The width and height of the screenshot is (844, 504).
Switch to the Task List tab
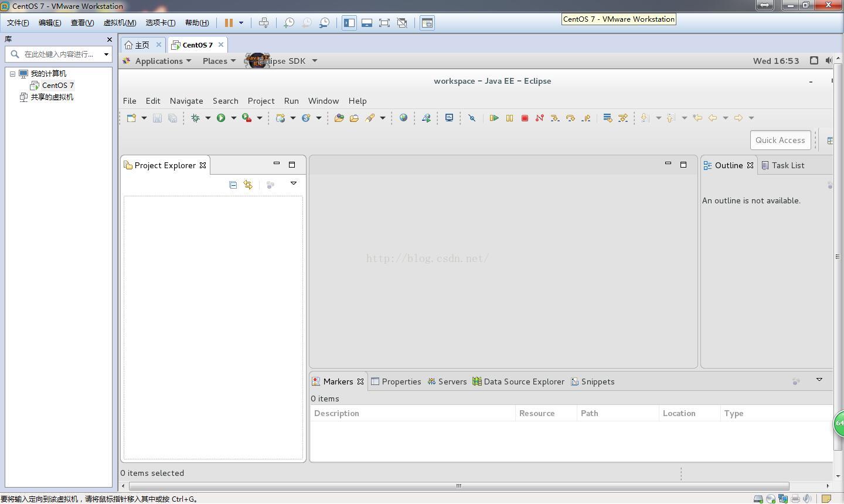point(782,165)
